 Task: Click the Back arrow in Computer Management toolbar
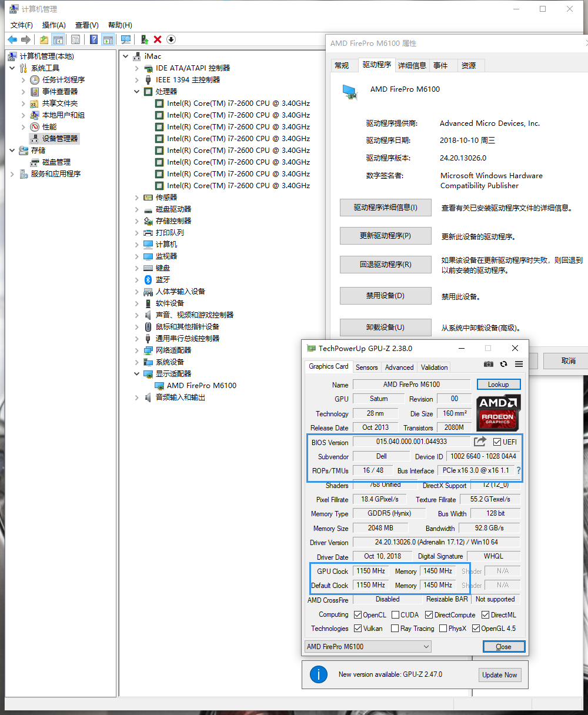(12, 39)
